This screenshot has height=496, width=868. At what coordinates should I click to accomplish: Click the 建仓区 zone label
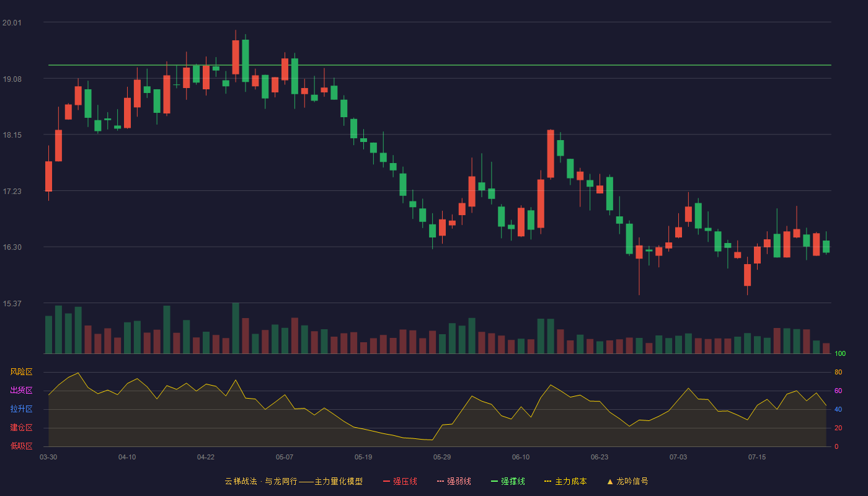[21, 428]
